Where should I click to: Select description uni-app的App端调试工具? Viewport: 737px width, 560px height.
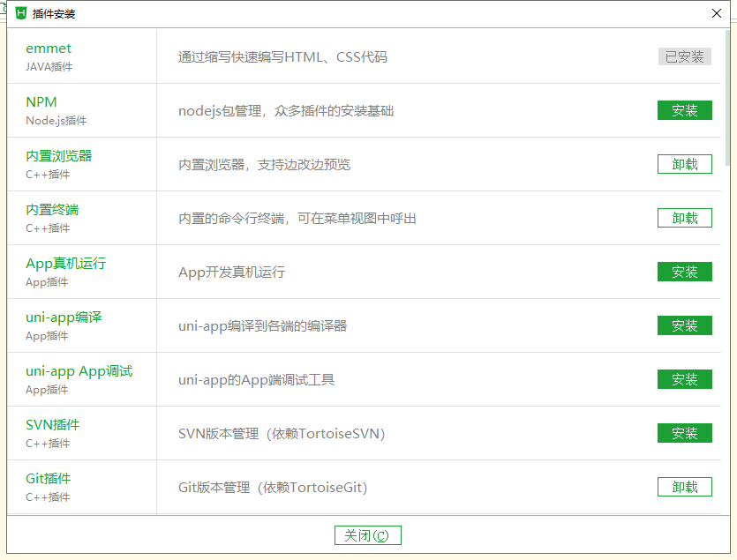[x=256, y=379]
